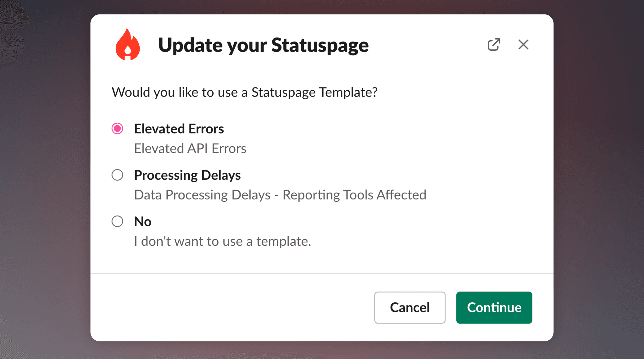This screenshot has width=644, height=359.
Task: Pick the No radio button
Action: pos(117,221)
